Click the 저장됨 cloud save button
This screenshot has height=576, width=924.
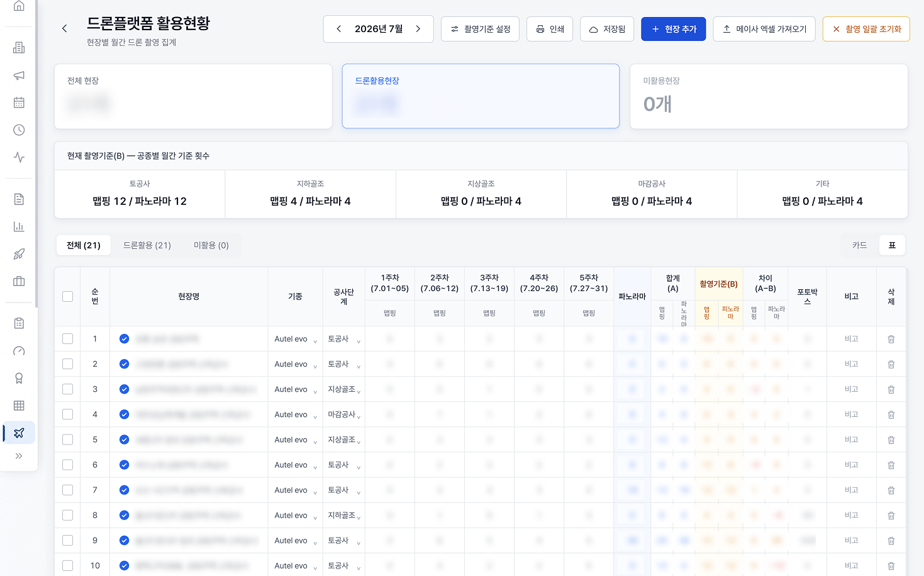607,29
